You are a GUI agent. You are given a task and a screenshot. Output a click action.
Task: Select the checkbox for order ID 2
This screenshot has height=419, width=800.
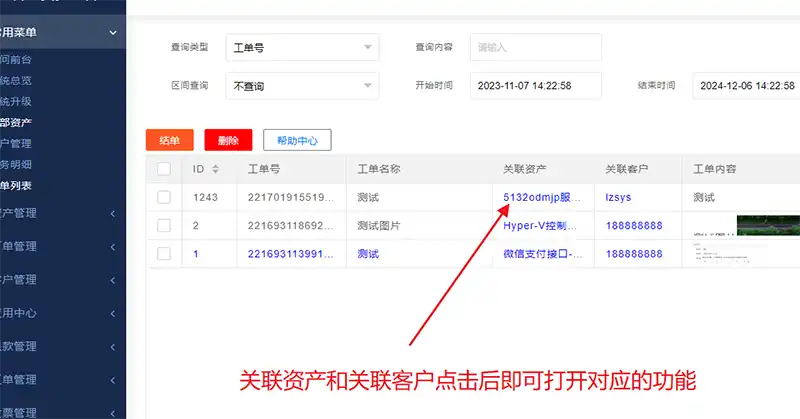pyautogui.click(x=164, y=226)
